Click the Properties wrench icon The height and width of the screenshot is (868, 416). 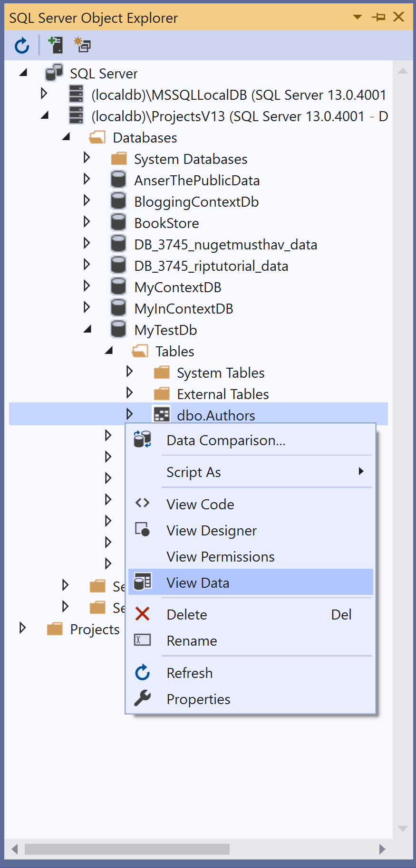coord(142,698)
